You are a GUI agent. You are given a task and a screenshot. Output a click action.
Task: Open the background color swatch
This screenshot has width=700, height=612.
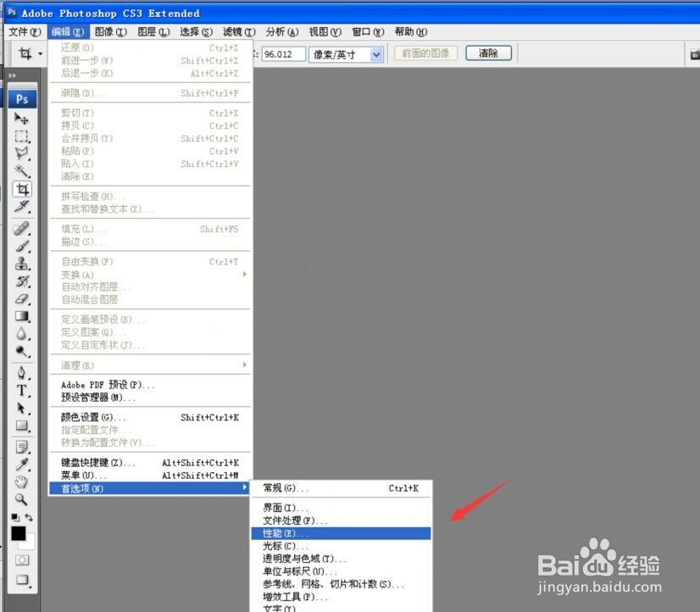click(x=30, y=544)
